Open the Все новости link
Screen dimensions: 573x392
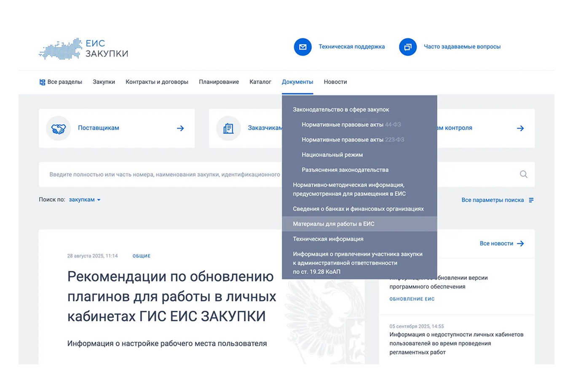click(x=496, y=243)
